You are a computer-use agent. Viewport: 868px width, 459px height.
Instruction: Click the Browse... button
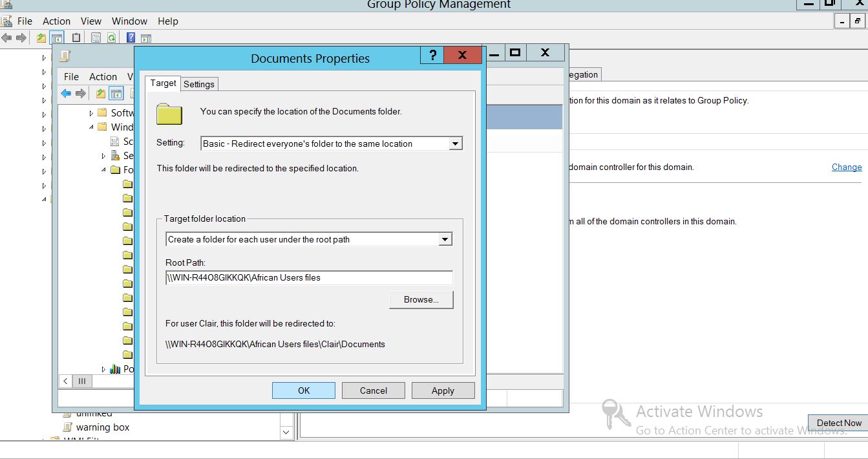pos(421,299)
